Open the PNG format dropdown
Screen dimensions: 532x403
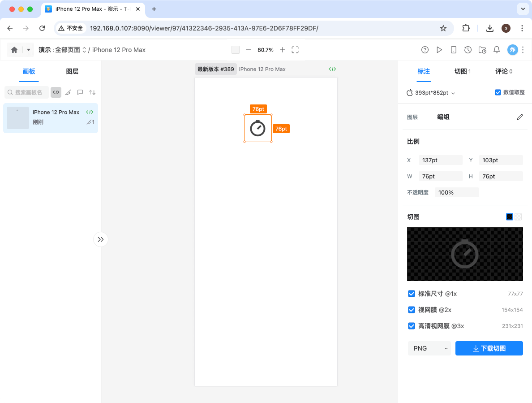[429, 348]
